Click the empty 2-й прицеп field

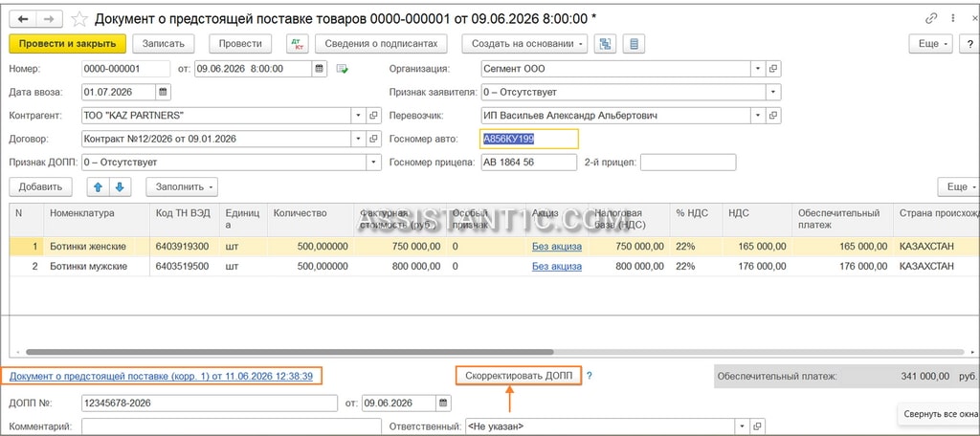click(688, 163)
